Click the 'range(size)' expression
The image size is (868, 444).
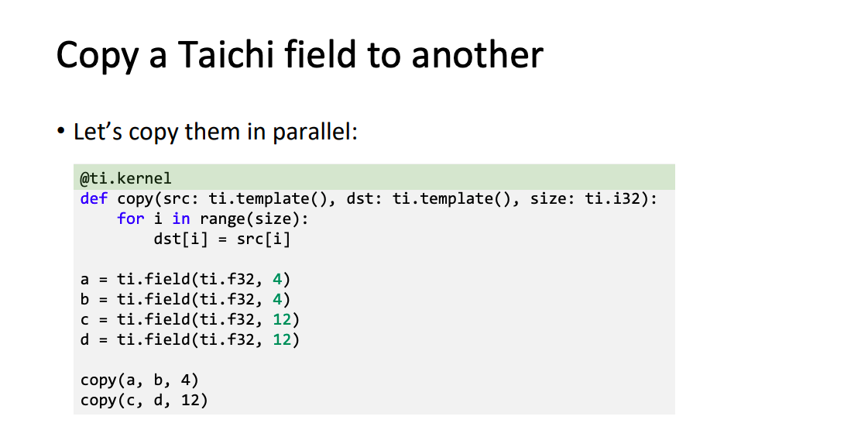coord(249,219)
